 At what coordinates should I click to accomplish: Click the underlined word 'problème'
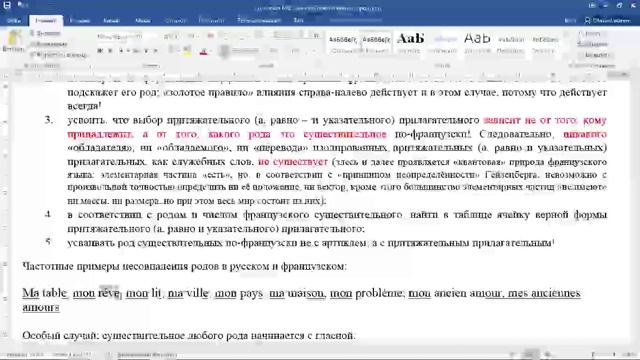click(x=378, y=293)
